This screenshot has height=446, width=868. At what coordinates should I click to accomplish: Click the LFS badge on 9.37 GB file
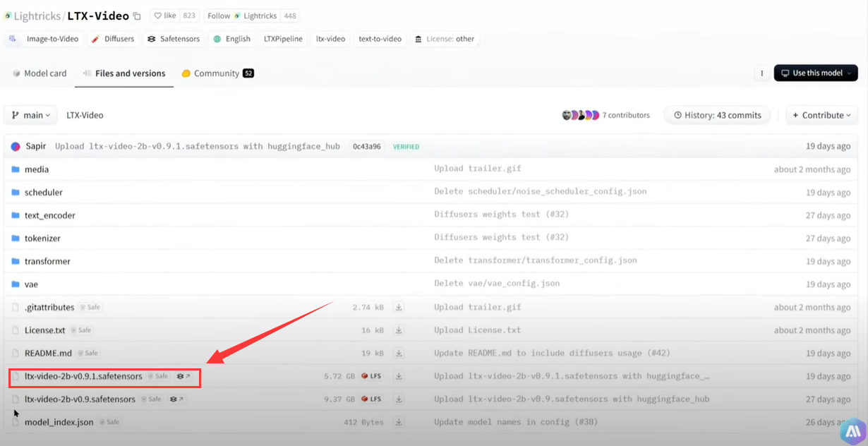click(x=372, y=399)
